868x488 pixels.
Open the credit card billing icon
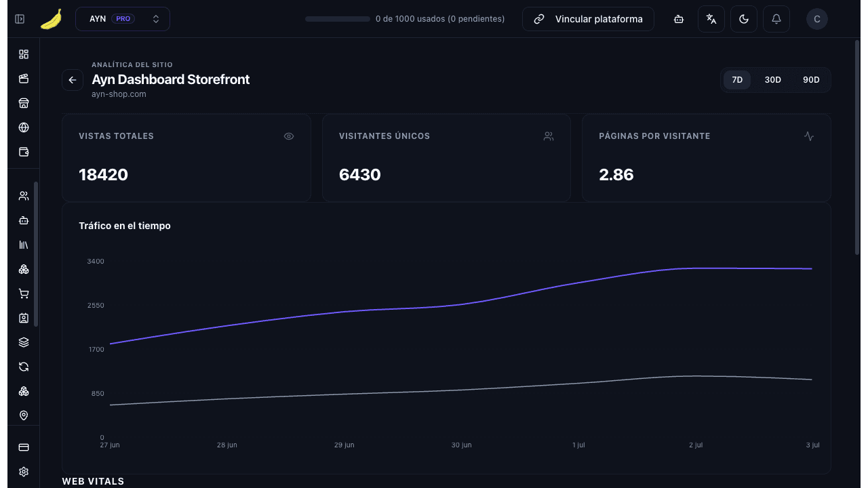point(24,447)
